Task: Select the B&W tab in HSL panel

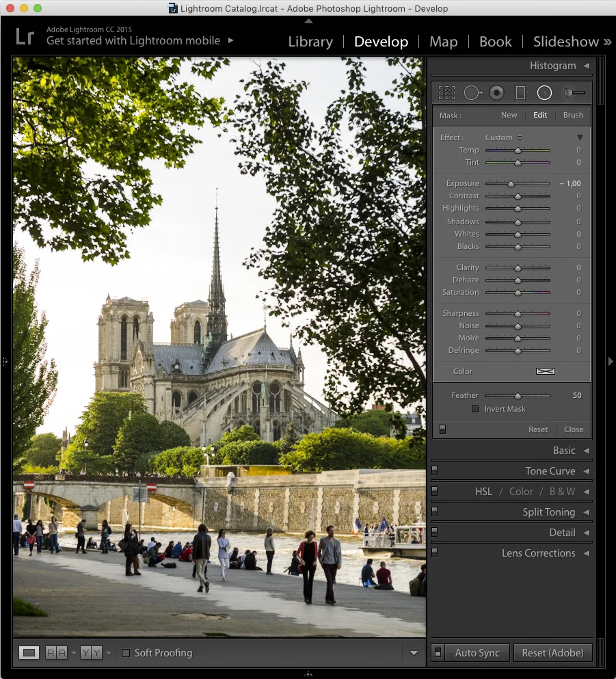Action: click(x=562, y=492)
